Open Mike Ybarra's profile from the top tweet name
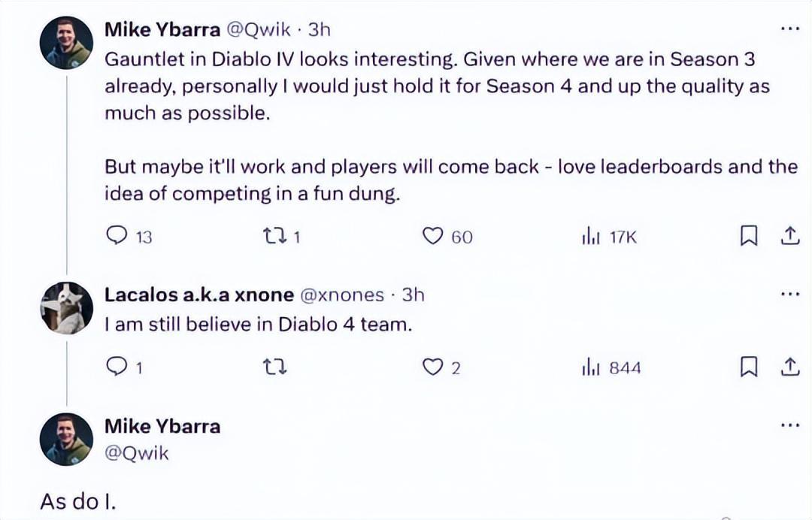Viewport: 812px width, 520px height. [x=162, y=29]
